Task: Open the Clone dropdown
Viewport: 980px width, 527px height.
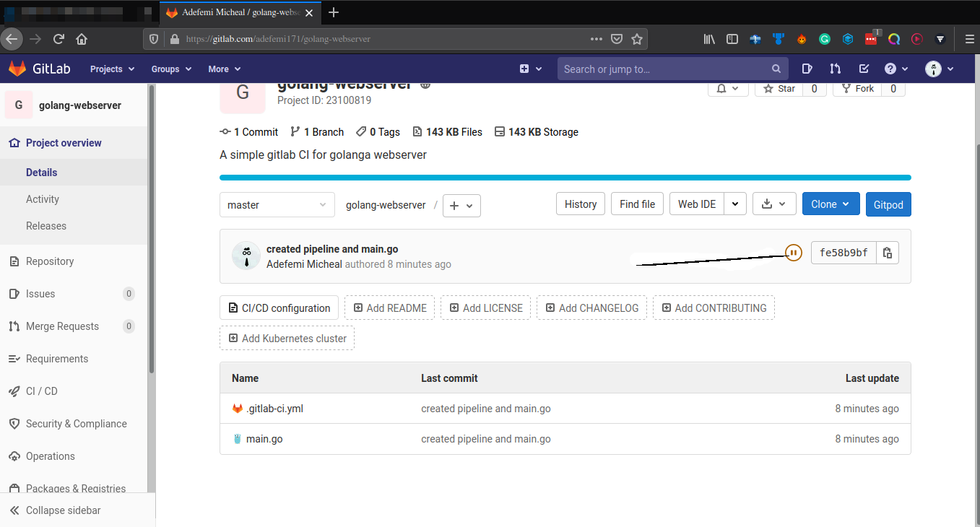Action: click(x=831, y=204)
